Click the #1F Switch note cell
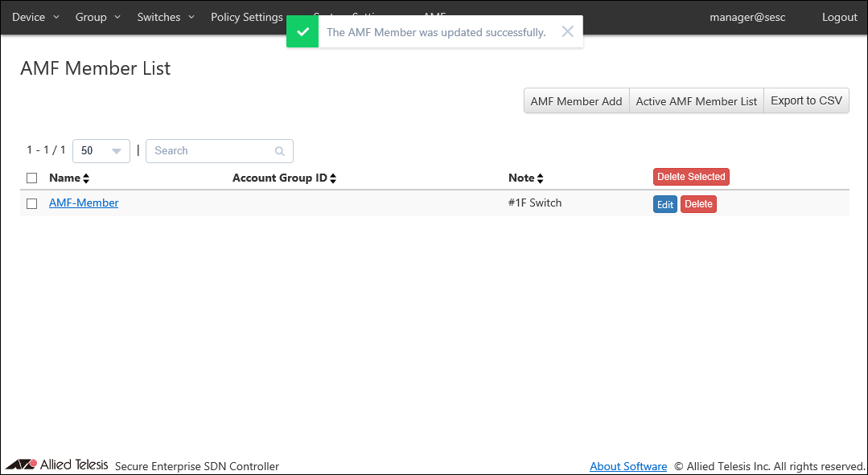The height and width of the screenshot is (475, 868). 535,203
